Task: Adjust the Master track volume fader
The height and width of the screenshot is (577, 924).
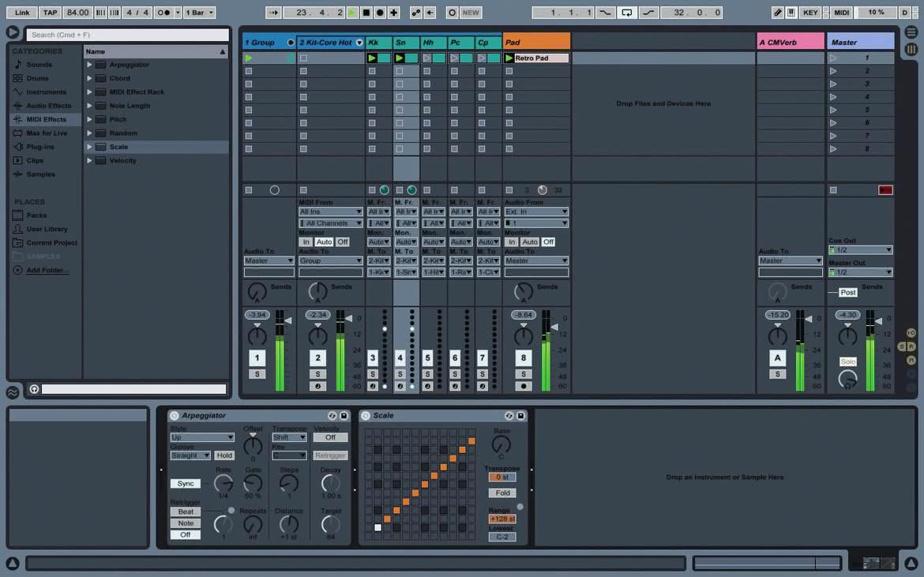Action: (x=878, y=321)
